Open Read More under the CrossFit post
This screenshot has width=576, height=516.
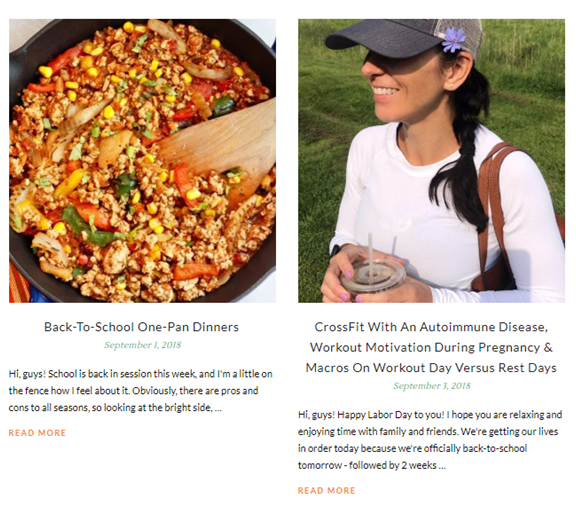(x=327, y=491)
